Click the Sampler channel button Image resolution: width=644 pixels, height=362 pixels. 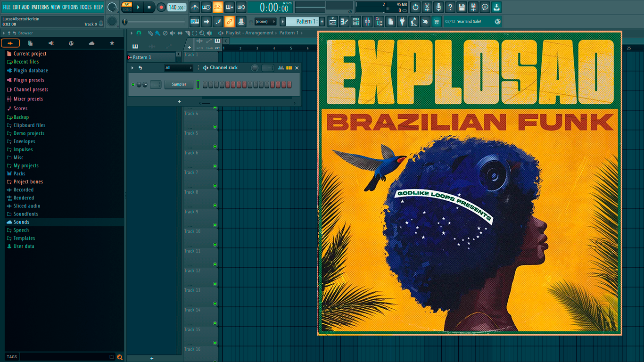[179, 84]
